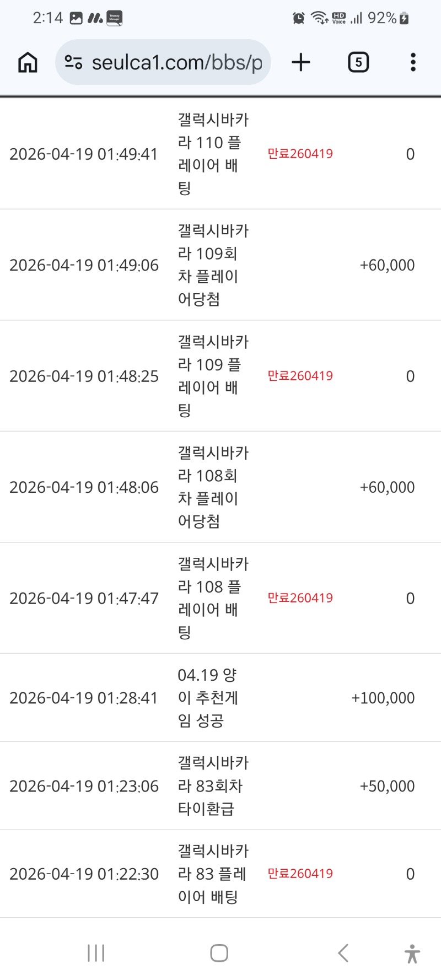The height and width of the screenshot is (980, 441).
Task: Open the tab switcher showing 5 tabs
Action: point(358,62)
